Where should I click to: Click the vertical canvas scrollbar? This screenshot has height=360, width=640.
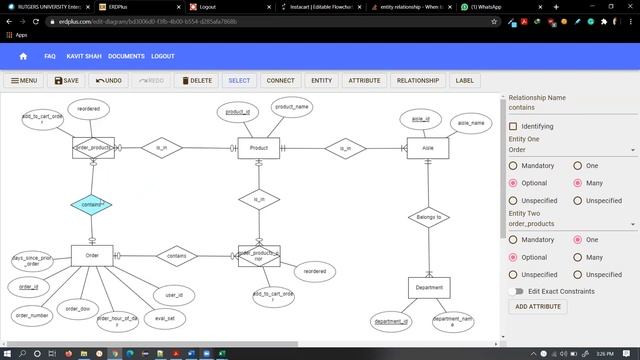(x=503, y=168)
